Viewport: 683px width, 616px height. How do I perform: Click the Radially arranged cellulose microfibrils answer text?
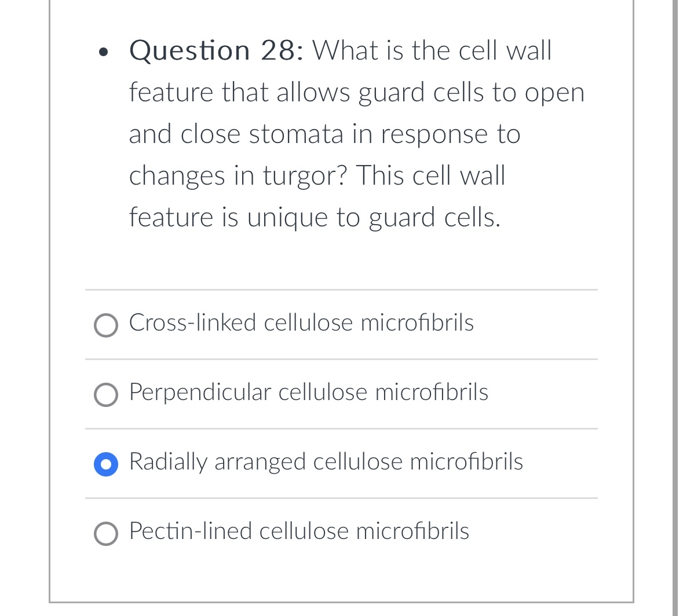[326, 461]
